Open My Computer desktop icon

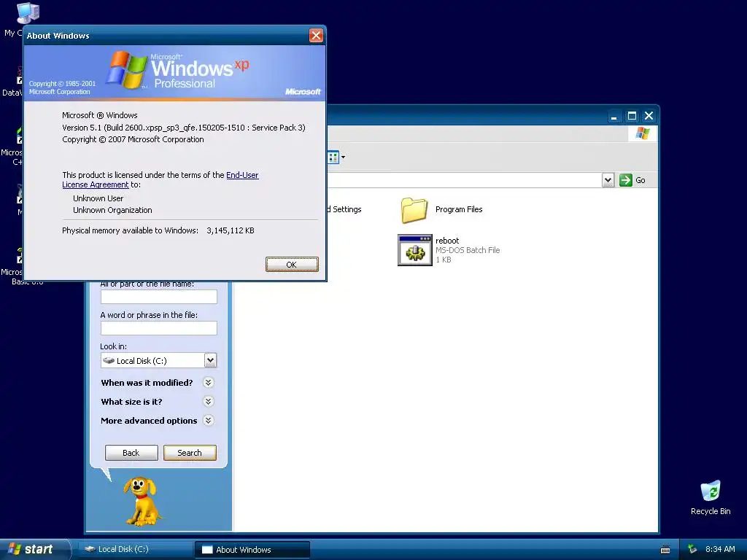(28, 13)
